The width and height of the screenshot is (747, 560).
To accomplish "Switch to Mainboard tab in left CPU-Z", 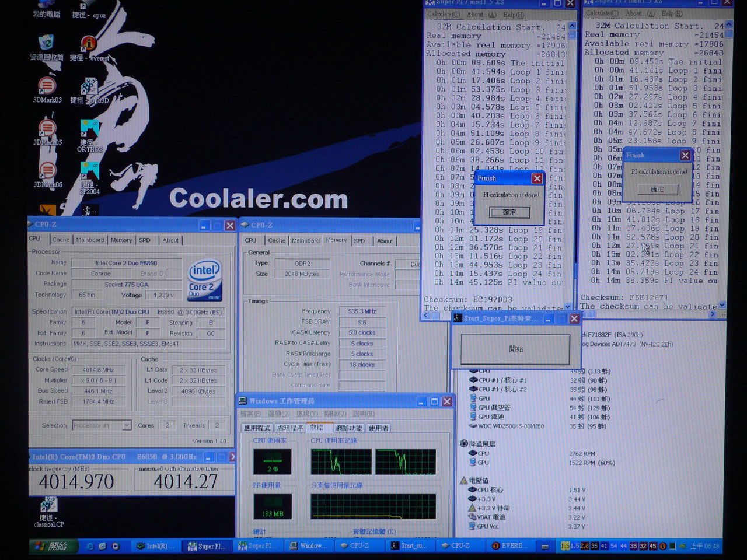I will (x=90, y=240).
